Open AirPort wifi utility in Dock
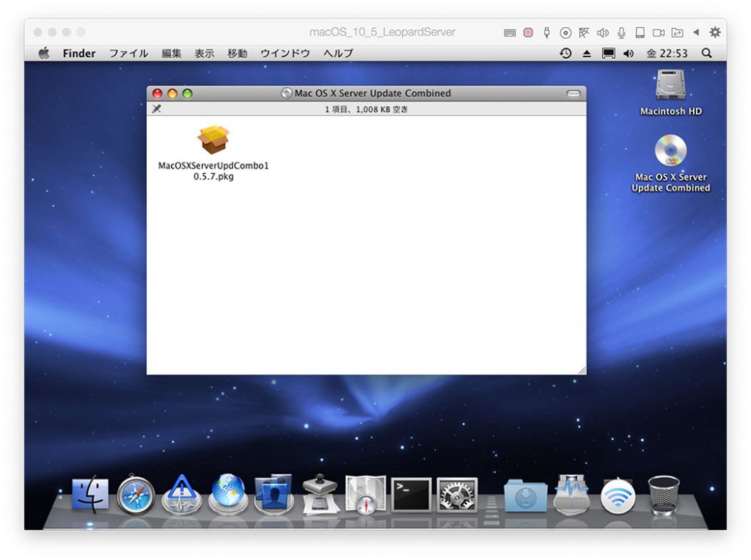This screenshot has width=751, height=560. [618, 495]
